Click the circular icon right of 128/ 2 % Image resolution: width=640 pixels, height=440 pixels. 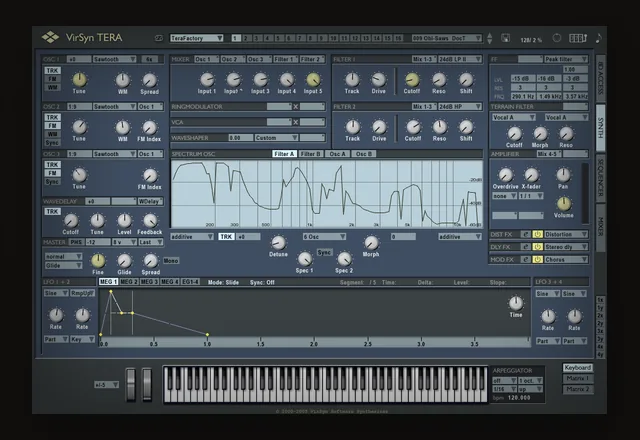pos(557,38)
